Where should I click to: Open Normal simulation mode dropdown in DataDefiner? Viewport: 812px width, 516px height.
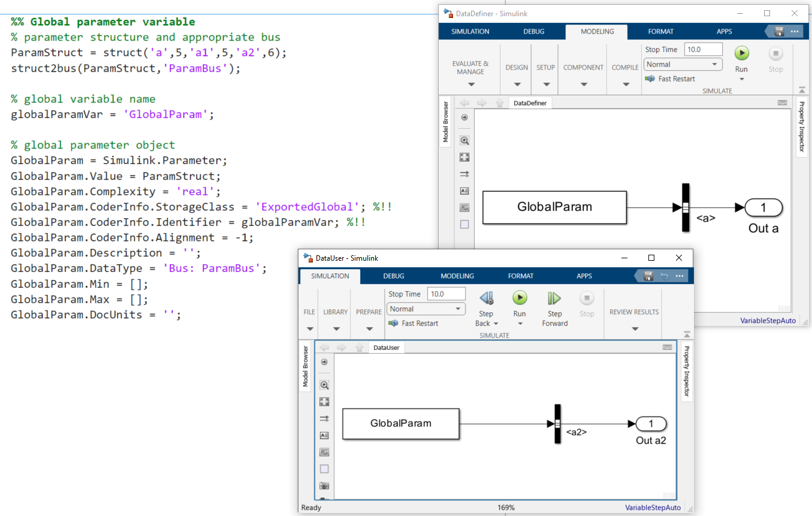(x=683, y=64)
